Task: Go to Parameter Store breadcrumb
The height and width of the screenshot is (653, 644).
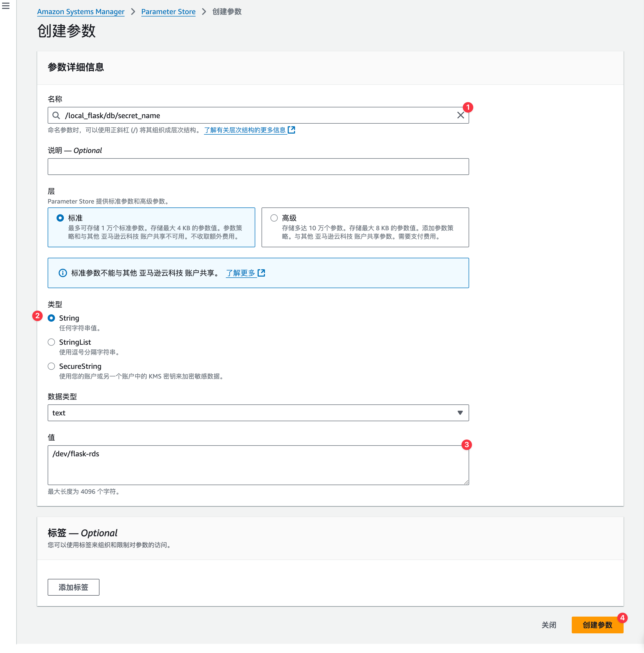Action: tap(168, 12)
